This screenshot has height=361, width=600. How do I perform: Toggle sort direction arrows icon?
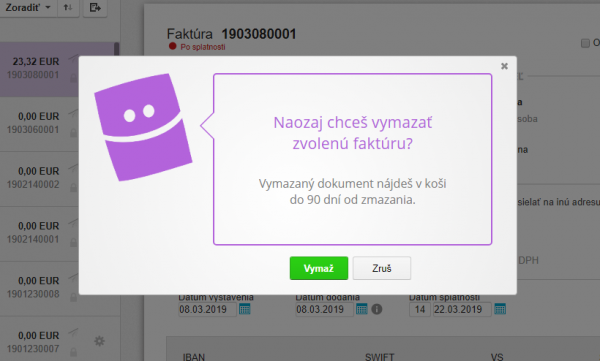[x=68, y=7]
